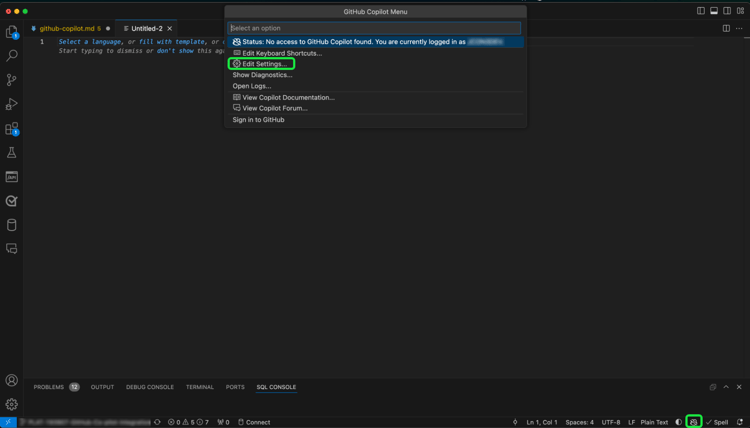Screen dimensions: 750x428
Task: Open the database cylinder view in activity bar
Action: click(x=11, y=225)
